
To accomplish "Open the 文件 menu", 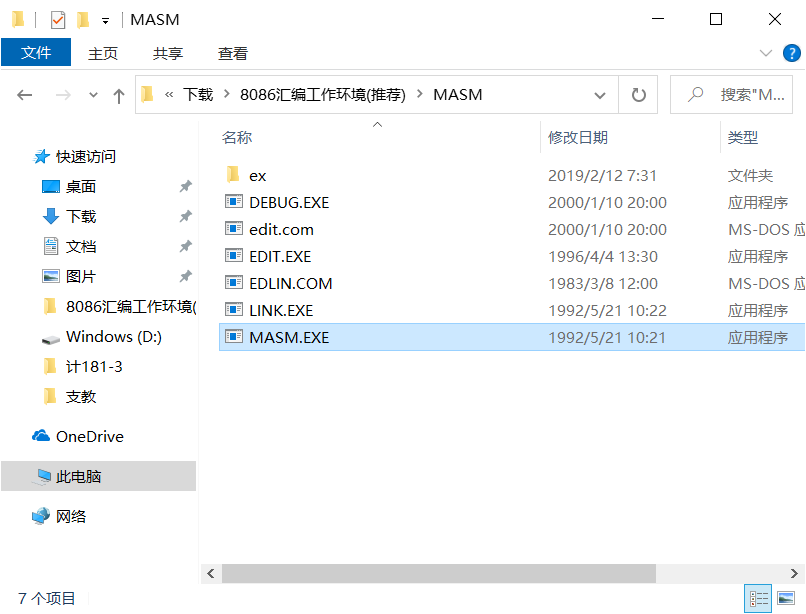I will 36,53.
